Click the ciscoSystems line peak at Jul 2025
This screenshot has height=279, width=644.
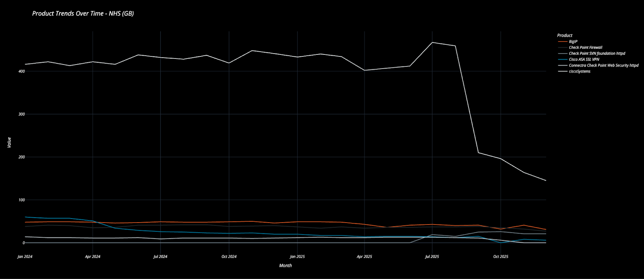432,42
